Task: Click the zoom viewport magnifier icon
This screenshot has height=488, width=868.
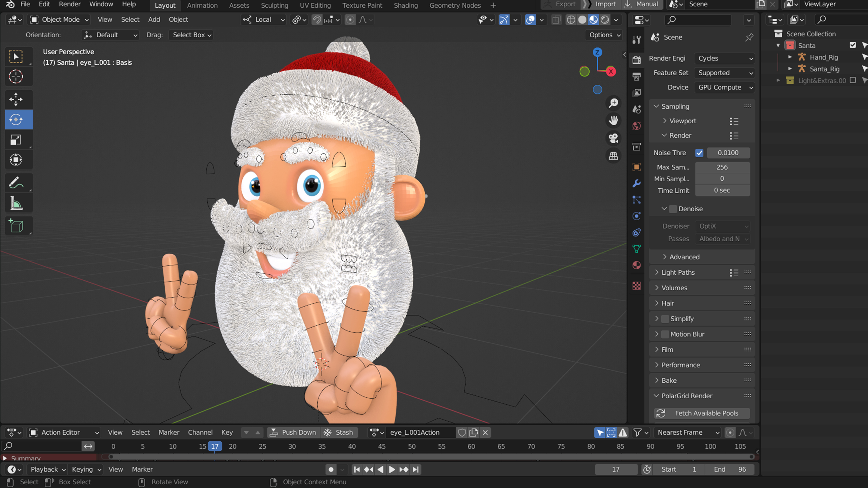Action: click(x=613, y=103)
